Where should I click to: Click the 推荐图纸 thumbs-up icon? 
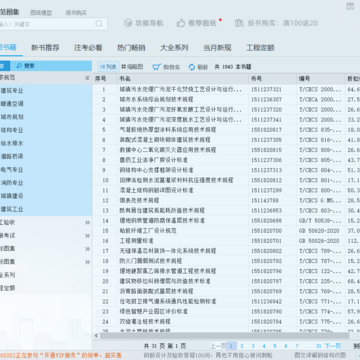tap(181, 23)
